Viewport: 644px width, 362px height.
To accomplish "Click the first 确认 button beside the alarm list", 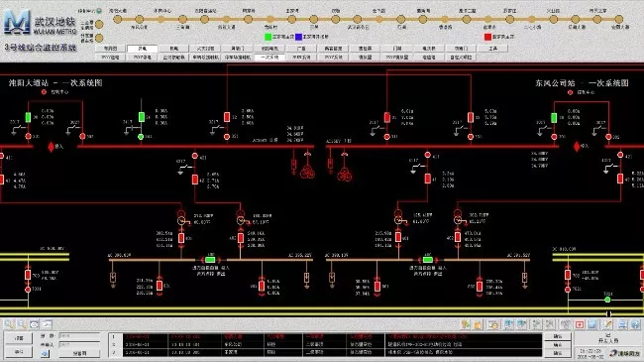I will tap(558, 336).
